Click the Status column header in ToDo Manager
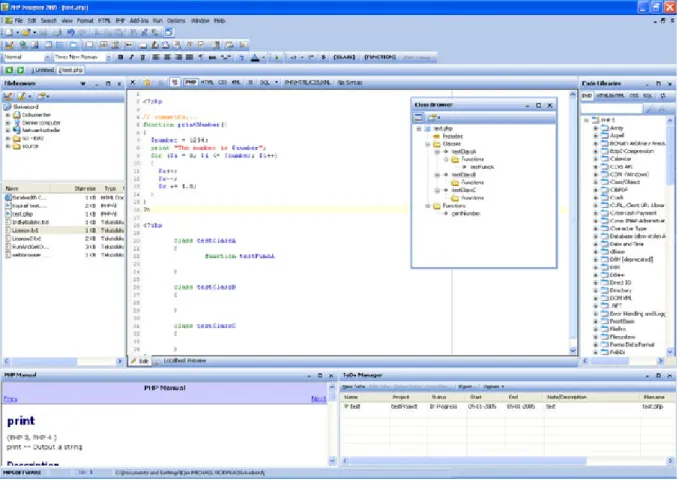Screen dimensions: 679x481 439,397
